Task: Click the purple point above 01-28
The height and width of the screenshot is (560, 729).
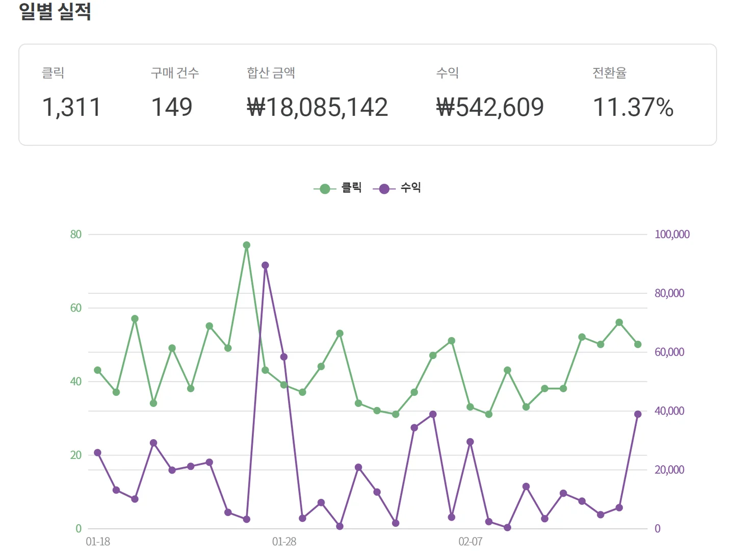Action: click(x=284, y=357)
